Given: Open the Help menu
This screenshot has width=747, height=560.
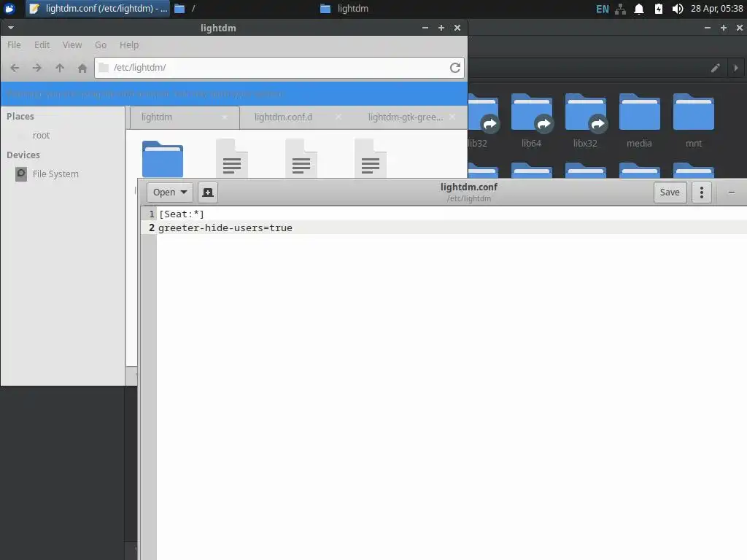Looking at the screenshot, I should click(129, 44).
